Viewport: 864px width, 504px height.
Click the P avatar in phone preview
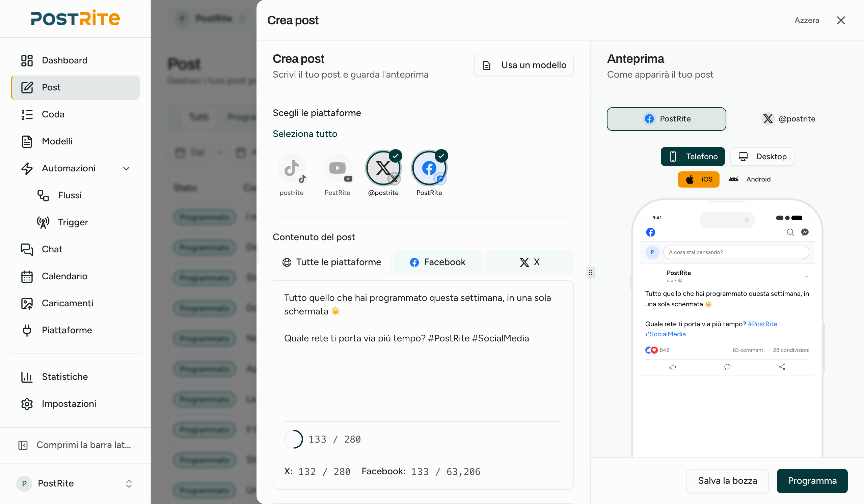tap(652, 252)
